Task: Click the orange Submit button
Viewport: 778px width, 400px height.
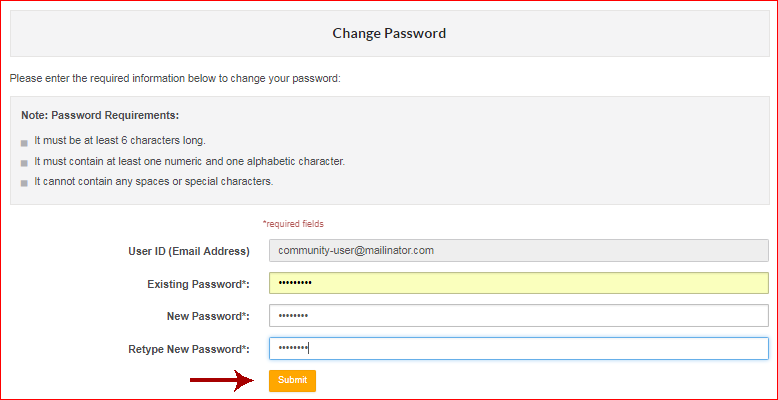Action: click(292, 380)
